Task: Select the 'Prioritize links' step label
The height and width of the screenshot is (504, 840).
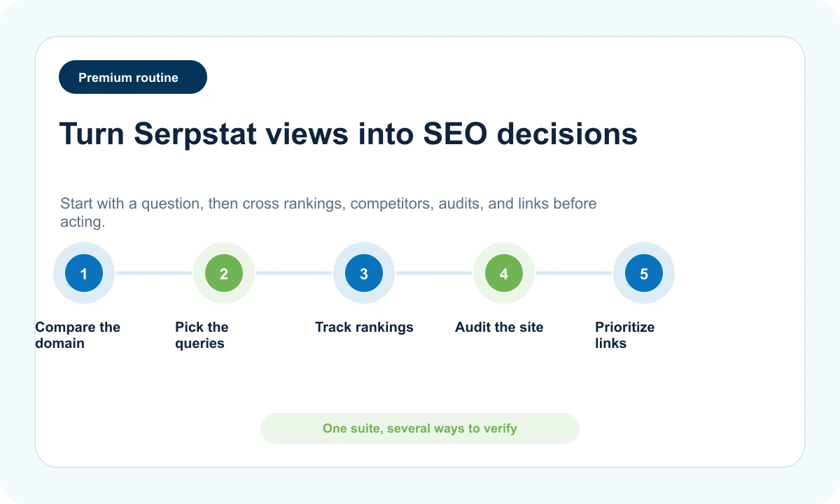Action: pos(625,335)
